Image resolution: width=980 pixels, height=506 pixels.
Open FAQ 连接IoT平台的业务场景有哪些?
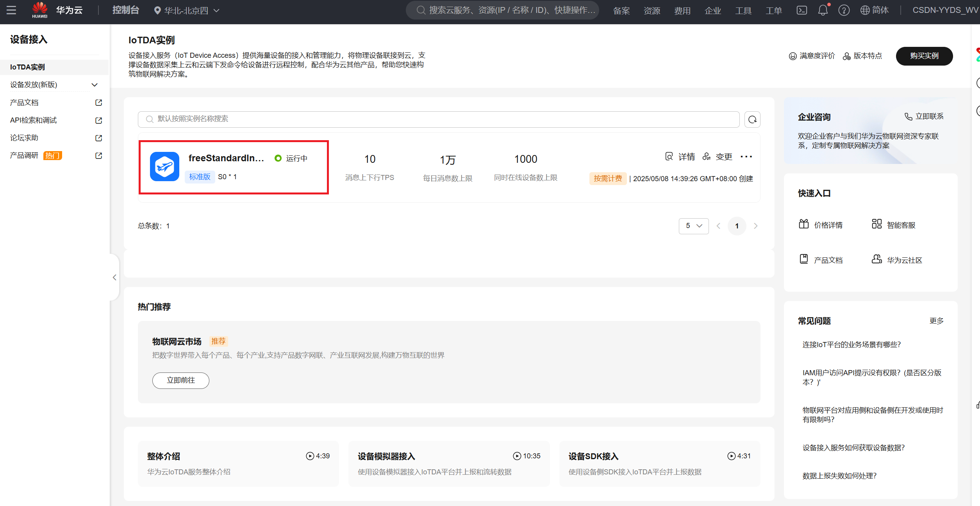click(851, 345)
